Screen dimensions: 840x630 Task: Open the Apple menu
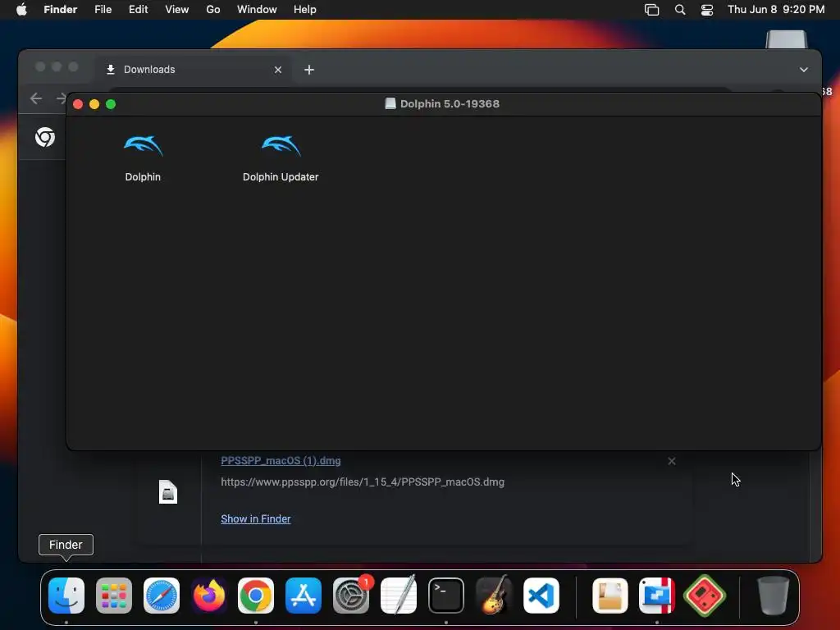point(21,10)
